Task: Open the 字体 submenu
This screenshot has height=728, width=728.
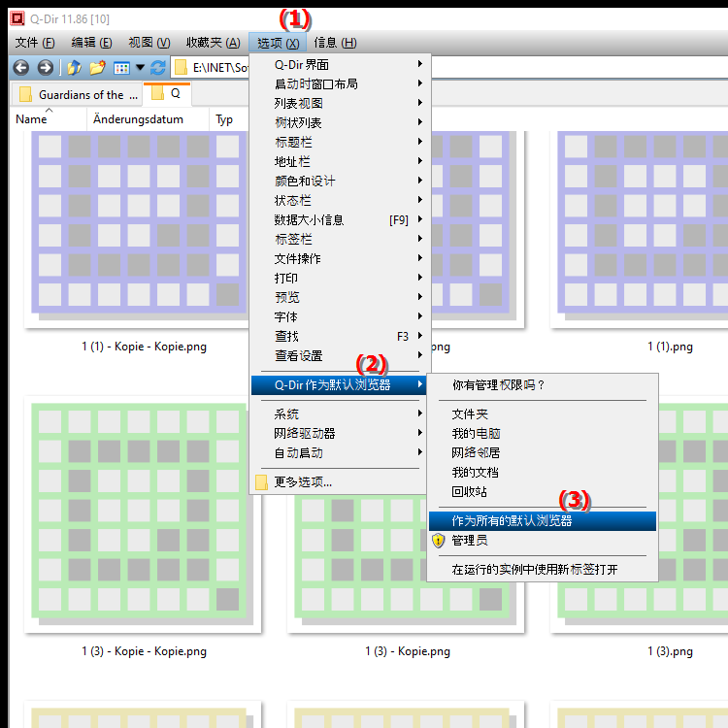Action: 340,316
